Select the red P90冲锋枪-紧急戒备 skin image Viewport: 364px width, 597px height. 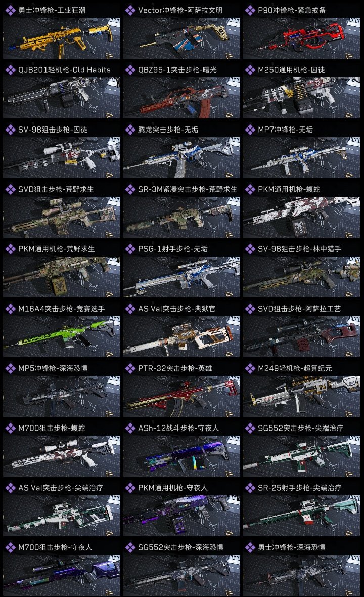point(301,38)
